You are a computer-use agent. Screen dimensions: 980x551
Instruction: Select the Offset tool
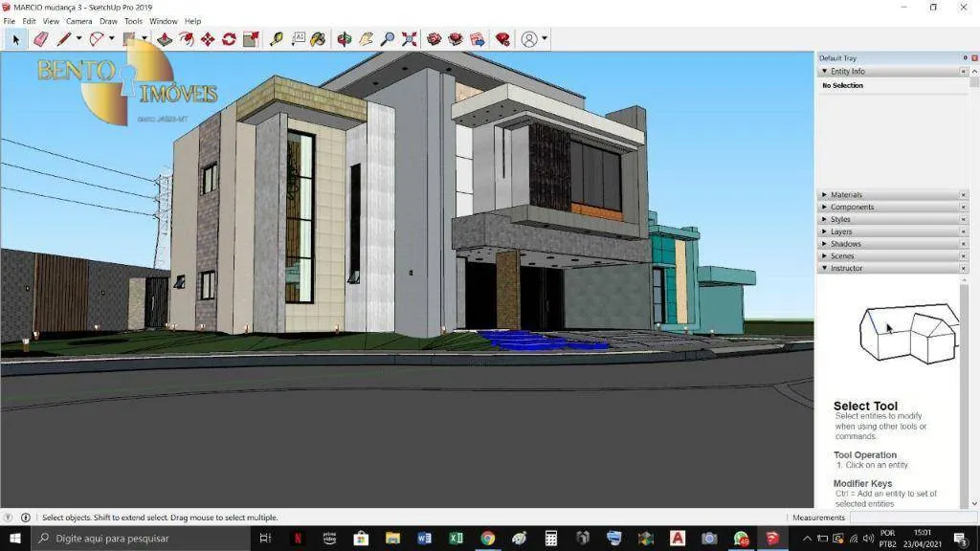coord(187,39)
